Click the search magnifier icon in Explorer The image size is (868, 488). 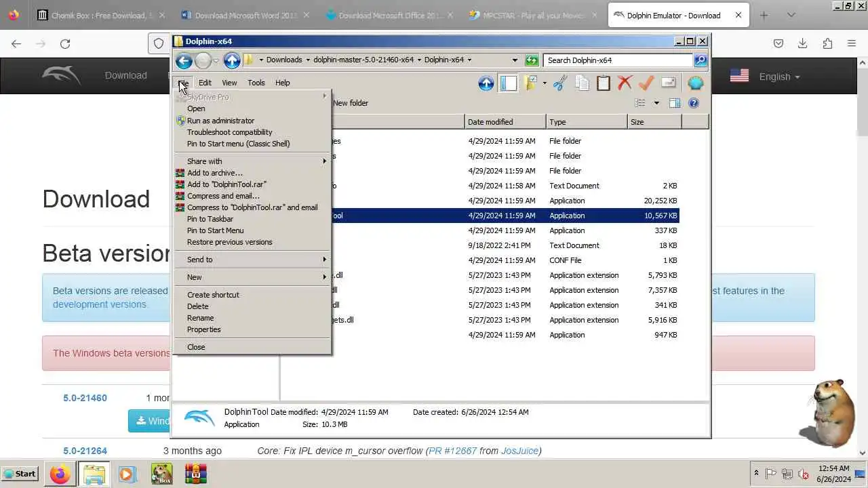(701, 60)
